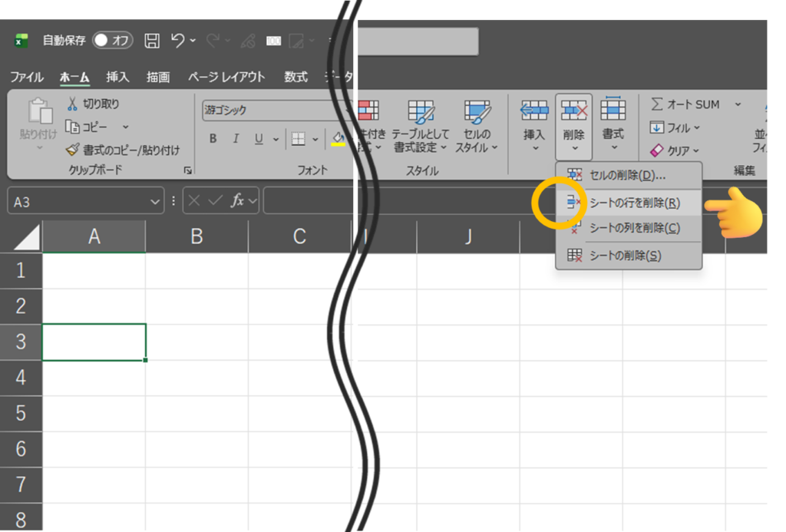This screenshot has height=532, width=786.
Task: Click the yellow fill color button
Action: [338, 139]
